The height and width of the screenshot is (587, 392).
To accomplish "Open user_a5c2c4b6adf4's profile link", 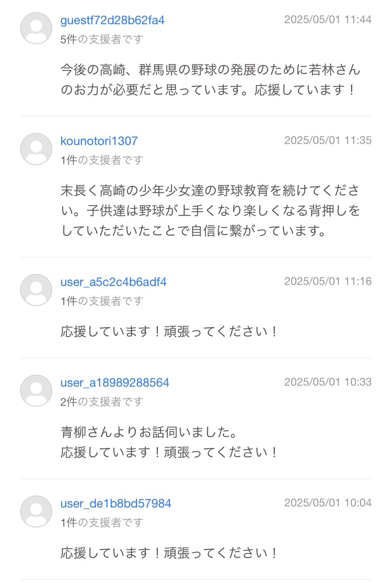I will click(113, 282).
